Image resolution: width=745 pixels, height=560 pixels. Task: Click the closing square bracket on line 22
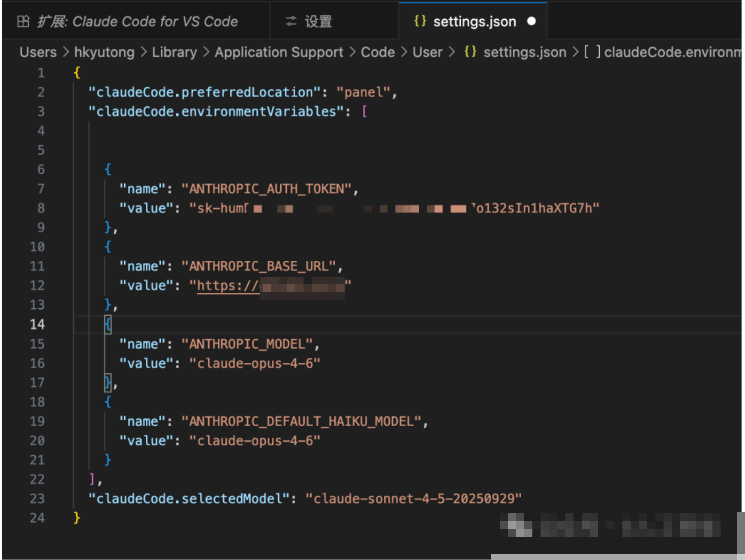pos(92,479)
